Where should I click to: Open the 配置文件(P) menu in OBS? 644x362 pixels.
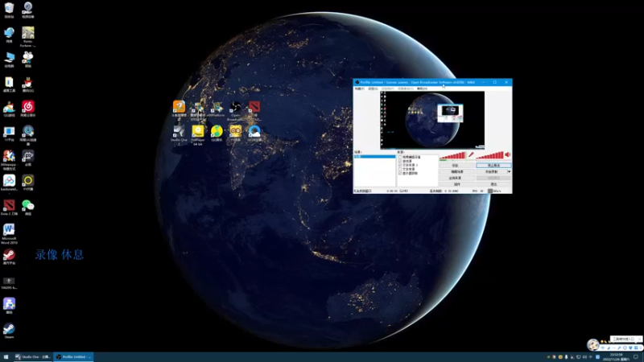(x=388, y=88)
